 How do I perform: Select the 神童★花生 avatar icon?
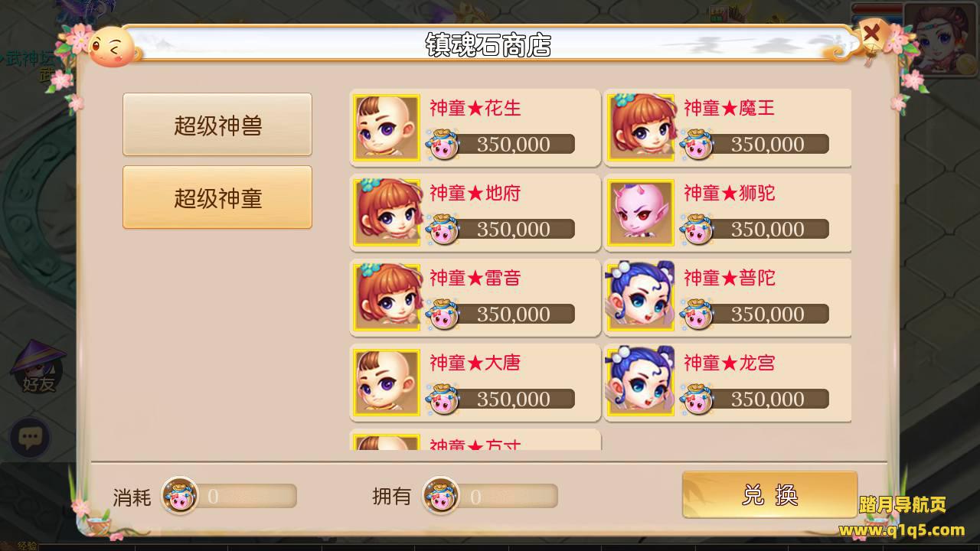387,127
